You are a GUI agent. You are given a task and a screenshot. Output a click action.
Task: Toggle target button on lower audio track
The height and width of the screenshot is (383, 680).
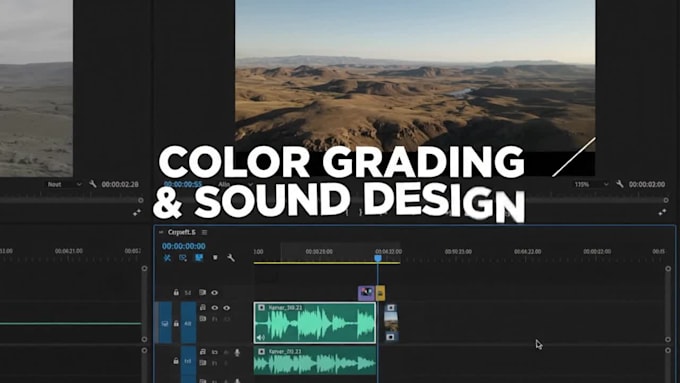188,361
